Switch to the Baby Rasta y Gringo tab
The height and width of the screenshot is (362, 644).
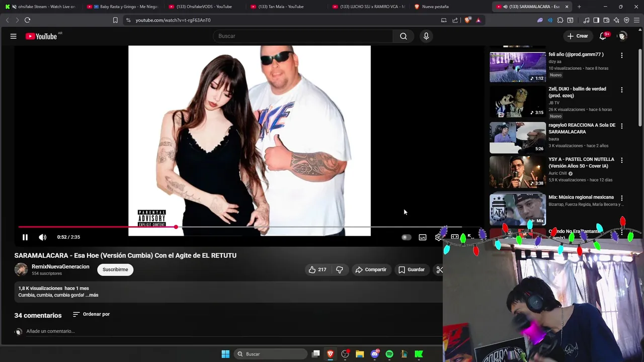click(x=123, y=7)
